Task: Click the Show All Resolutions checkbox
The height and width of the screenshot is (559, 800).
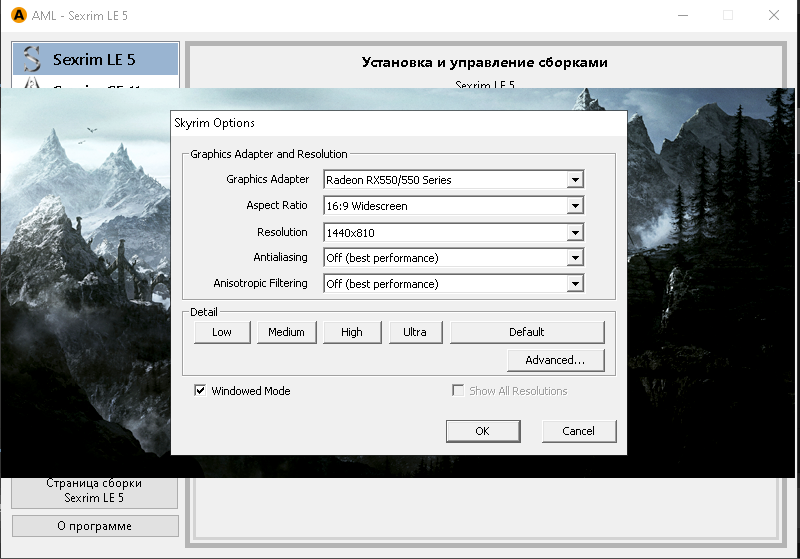Action: [458, 391]
